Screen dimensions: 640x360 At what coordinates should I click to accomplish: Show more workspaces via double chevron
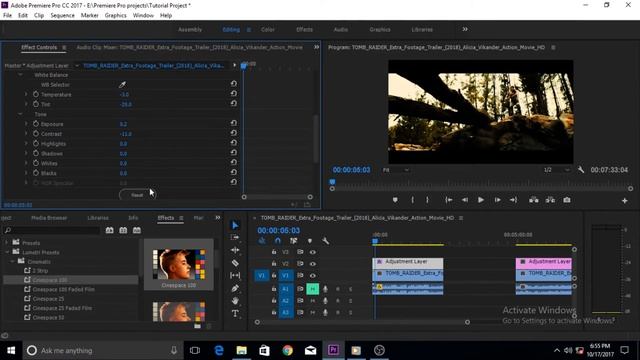point(465,29)
